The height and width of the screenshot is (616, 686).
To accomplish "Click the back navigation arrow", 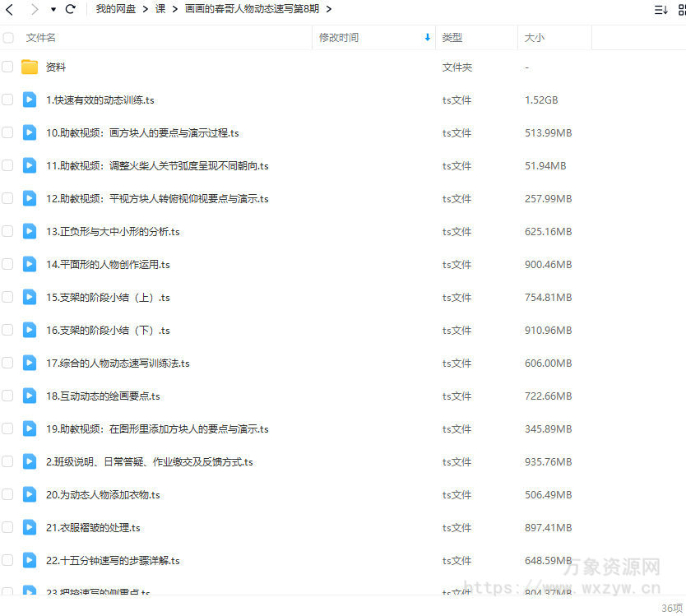I will (9, 9).
